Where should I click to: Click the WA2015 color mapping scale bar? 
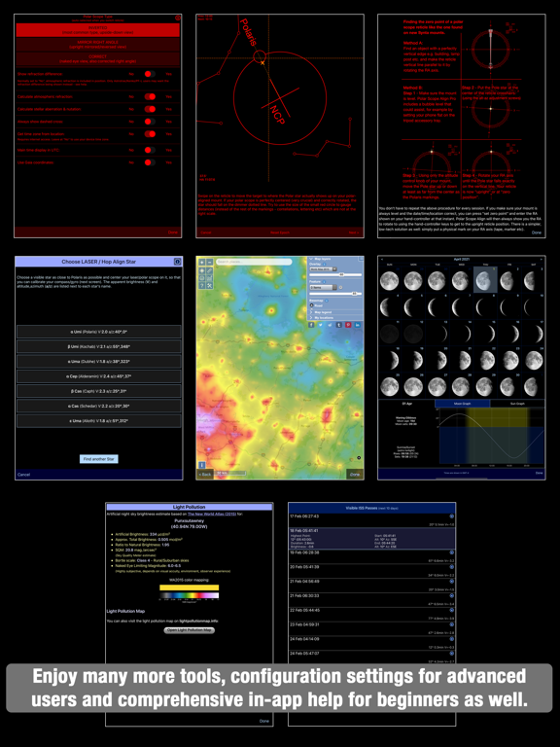pyautogui.click(x=189, y=595)
